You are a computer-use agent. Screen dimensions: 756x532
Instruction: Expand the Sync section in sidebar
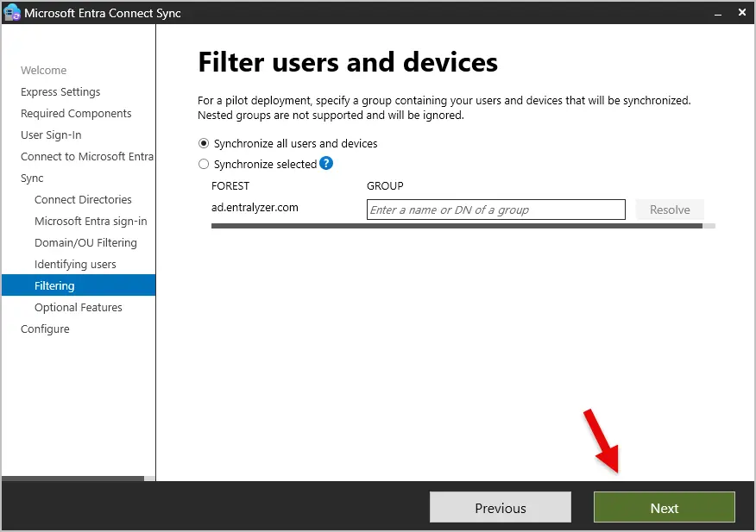pyautogui.click(x=32, y=178)
